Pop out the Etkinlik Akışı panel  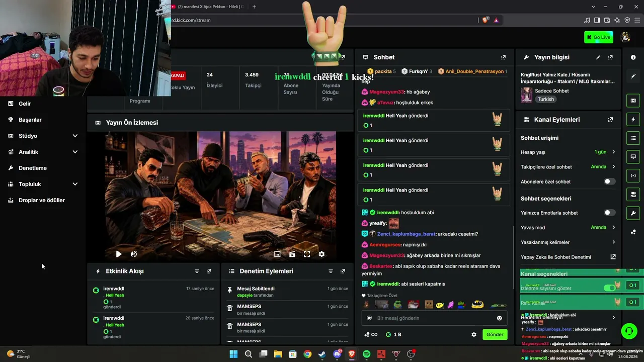coord(209,271)
